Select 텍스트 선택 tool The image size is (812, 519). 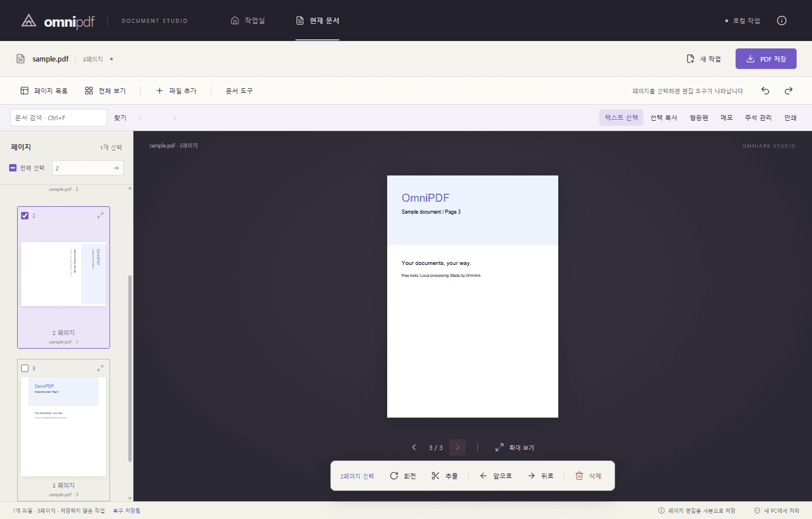tap(621, 117)
